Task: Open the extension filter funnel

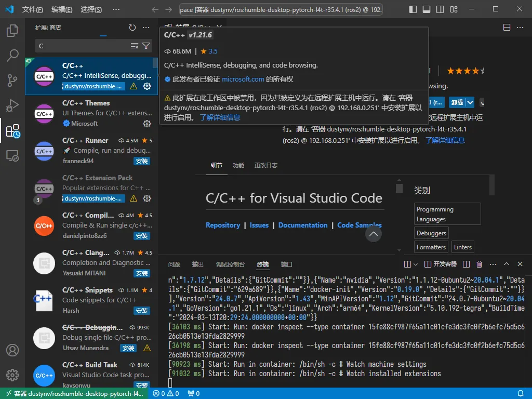Action: click(146, 46)
